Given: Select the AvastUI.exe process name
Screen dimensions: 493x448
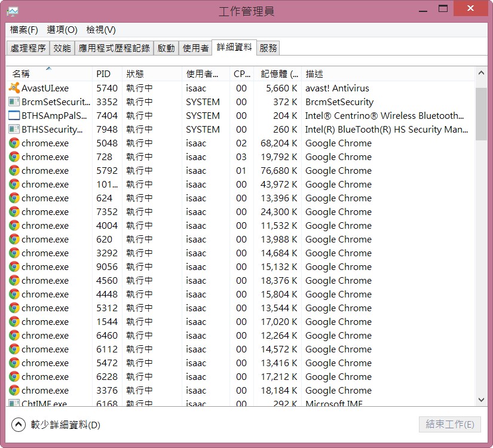Looking at the screenshot, I should [45, 88].
